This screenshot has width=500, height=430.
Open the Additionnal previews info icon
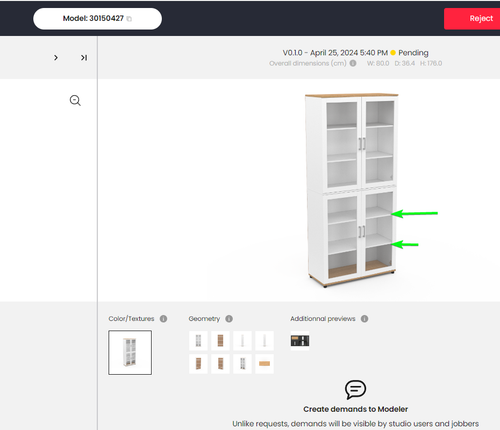(364, 319)
